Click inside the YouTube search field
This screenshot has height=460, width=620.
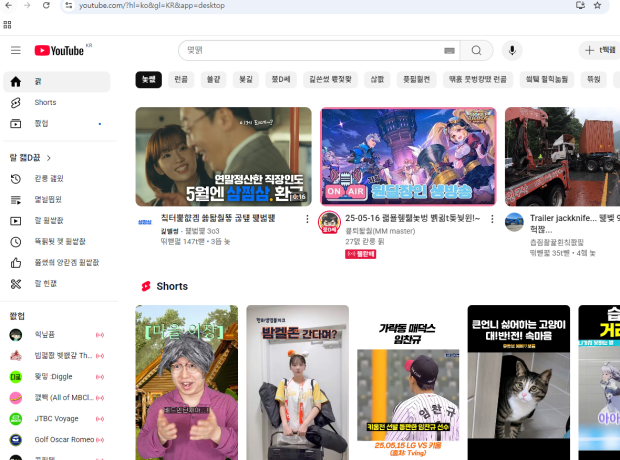point(310,50)
